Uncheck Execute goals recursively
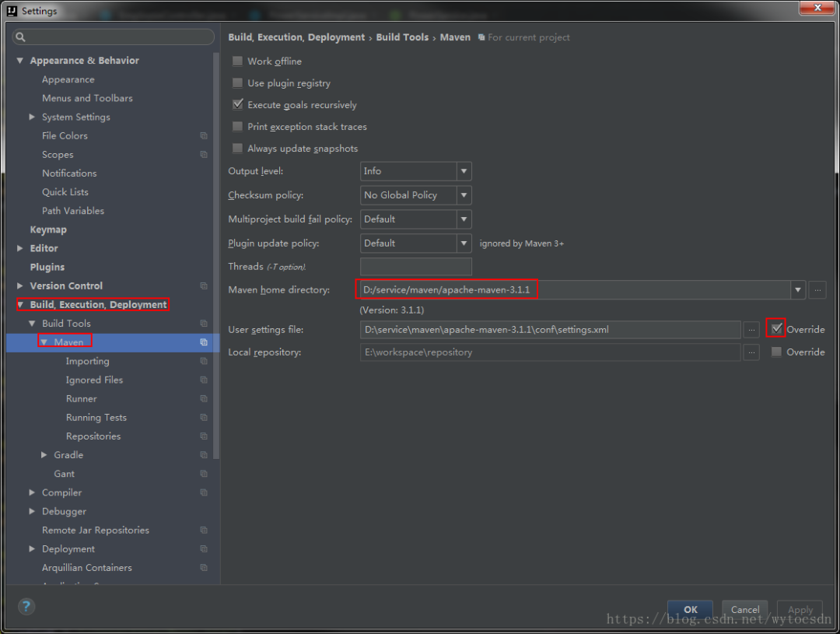The width and height of the screenshot is (840, 634). pos(238,105)
